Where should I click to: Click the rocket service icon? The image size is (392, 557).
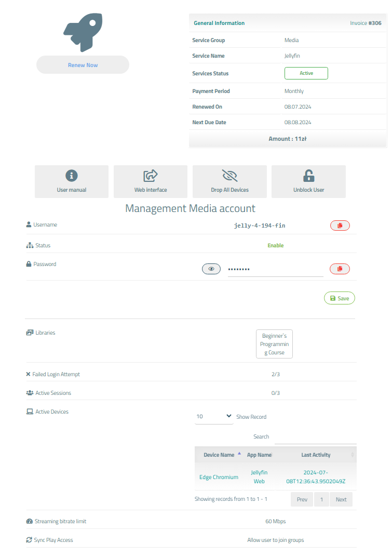(83, 32)
